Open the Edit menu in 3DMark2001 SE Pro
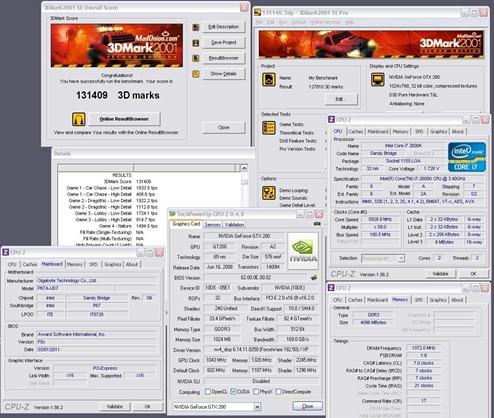494x418 pixels. pos(270,22)
